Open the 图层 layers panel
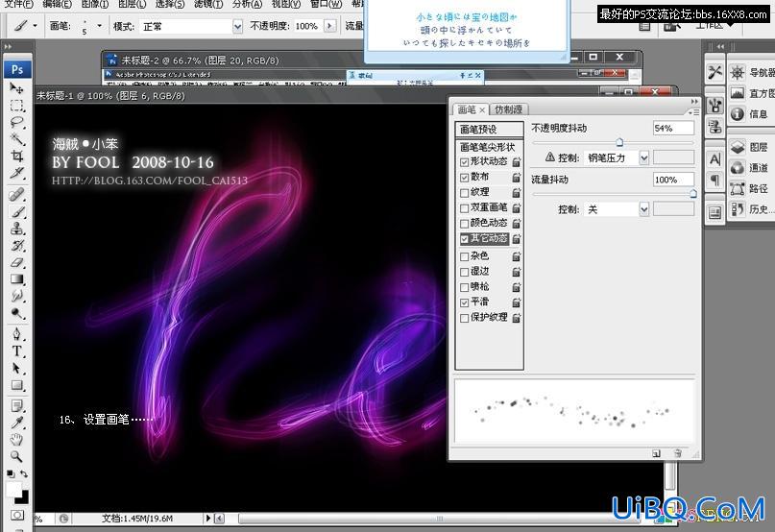775x532 pixels. tap(749, 147)
